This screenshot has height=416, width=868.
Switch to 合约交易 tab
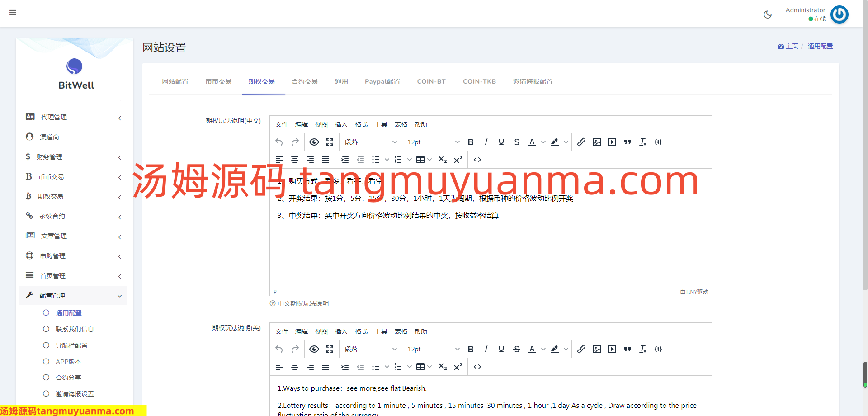pos(305,81)
